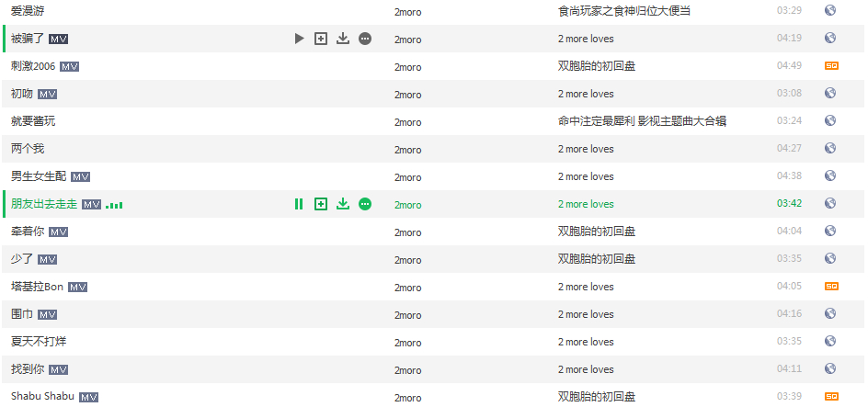Pause the playing song 朋友出去走走

pos(299,204)
